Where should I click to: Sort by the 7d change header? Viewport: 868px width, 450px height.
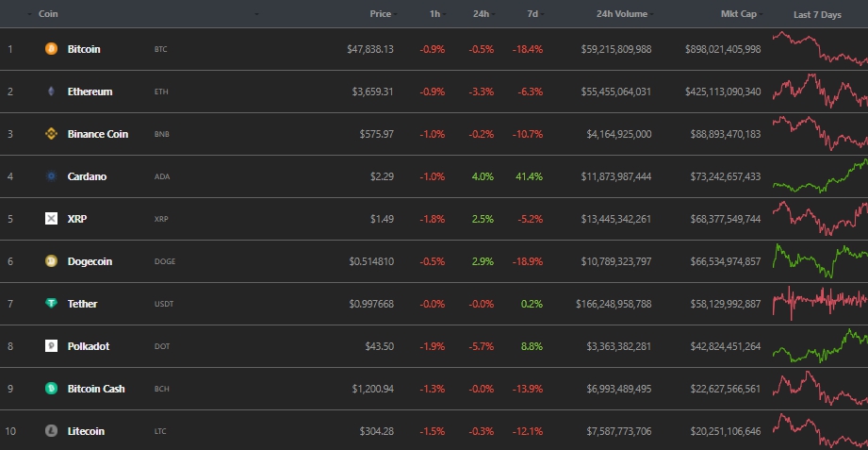[532, 14]
